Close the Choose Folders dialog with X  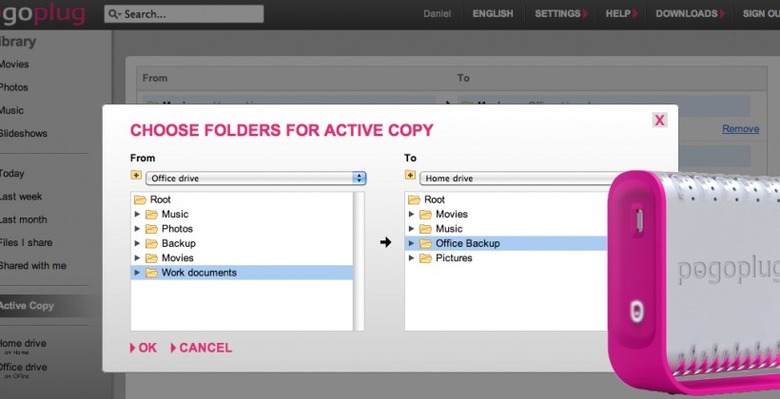[660, 120]
